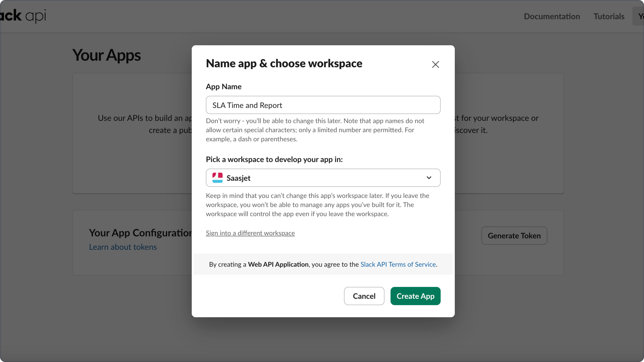Open the Saasjet workspace selector
This screenshot has width=644, height=362.
[323, 178]
